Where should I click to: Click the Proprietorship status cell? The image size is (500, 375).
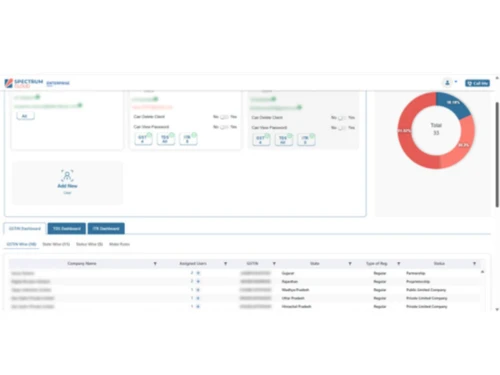click(x=418, y=282)
